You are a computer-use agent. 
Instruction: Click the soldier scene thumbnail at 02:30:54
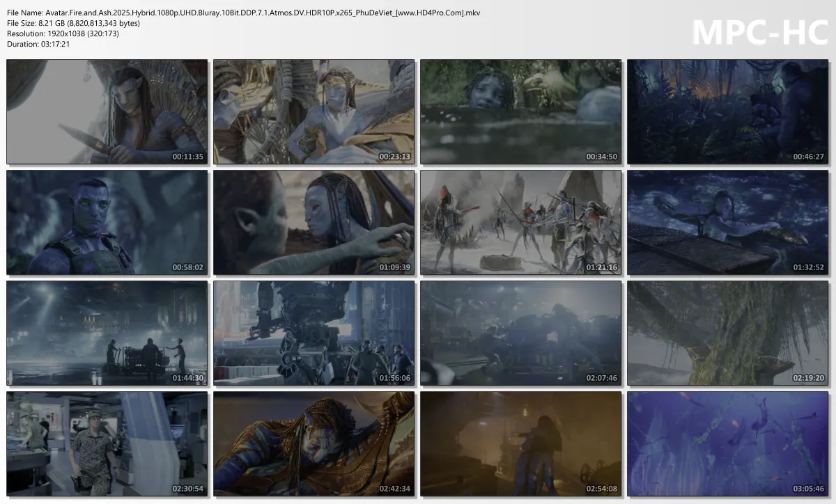tap(107, 443)
